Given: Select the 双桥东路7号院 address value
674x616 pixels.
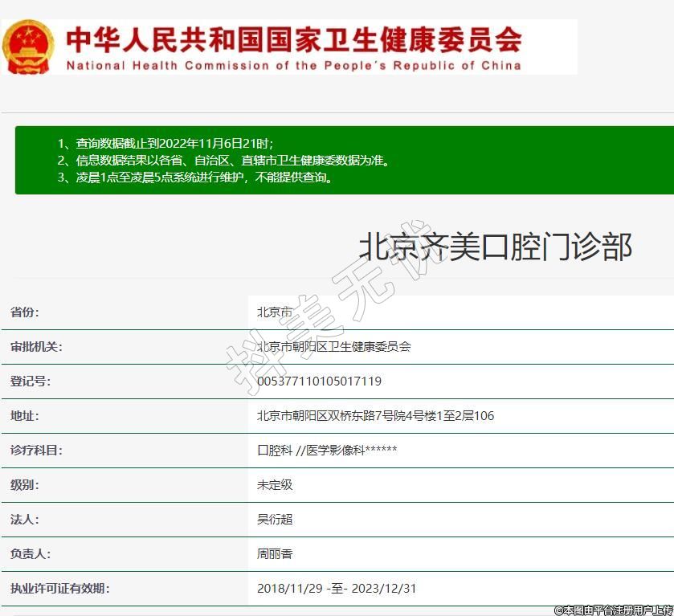Looking at the screenshot, I should [x=375, y=416].
